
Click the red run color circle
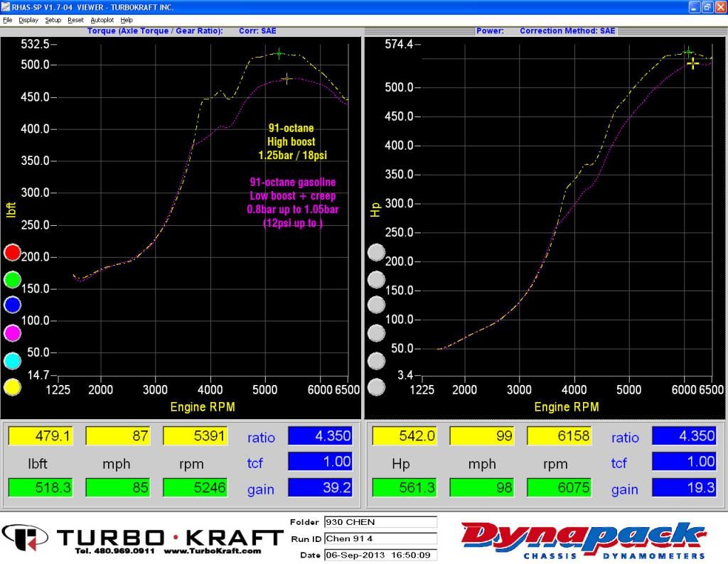point(12,252)
